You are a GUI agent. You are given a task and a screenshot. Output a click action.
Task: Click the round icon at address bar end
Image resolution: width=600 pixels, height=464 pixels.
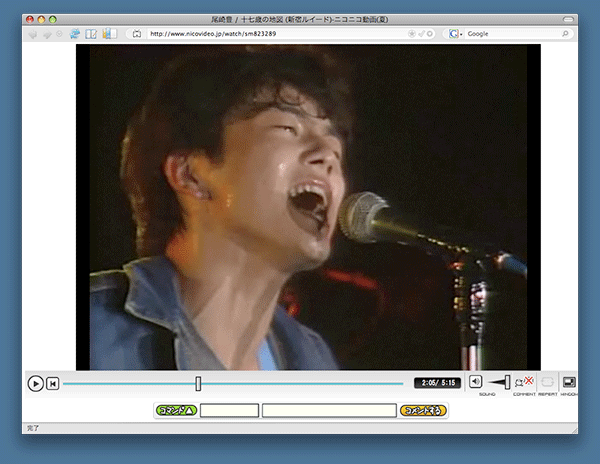[430, 34]
